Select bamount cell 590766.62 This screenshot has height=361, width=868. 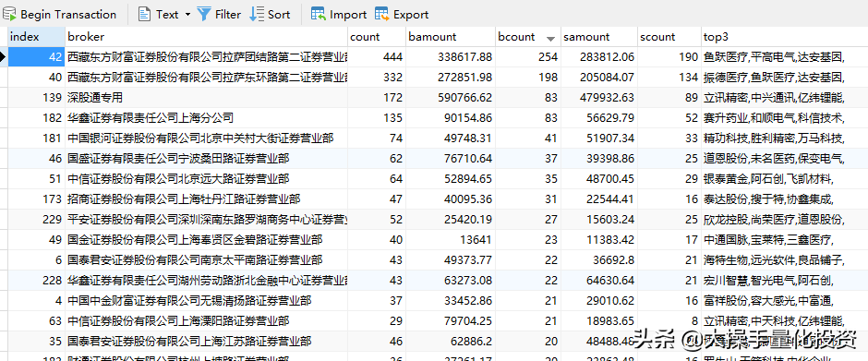(x=451, y=98)
